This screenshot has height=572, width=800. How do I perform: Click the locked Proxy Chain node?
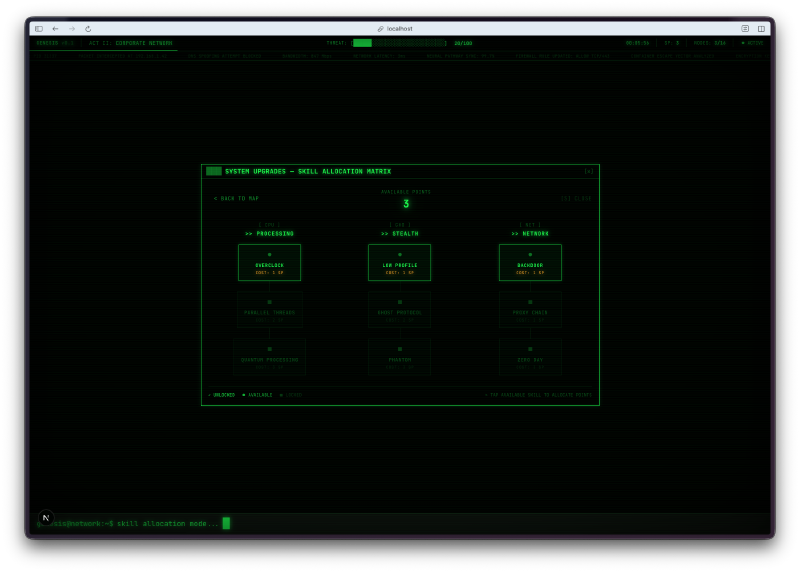530,309
